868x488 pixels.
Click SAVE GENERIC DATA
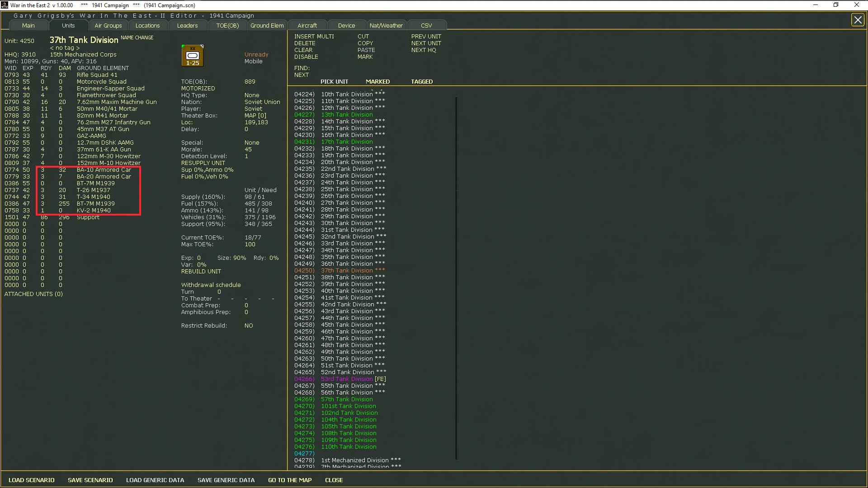[x=226, y=480]
